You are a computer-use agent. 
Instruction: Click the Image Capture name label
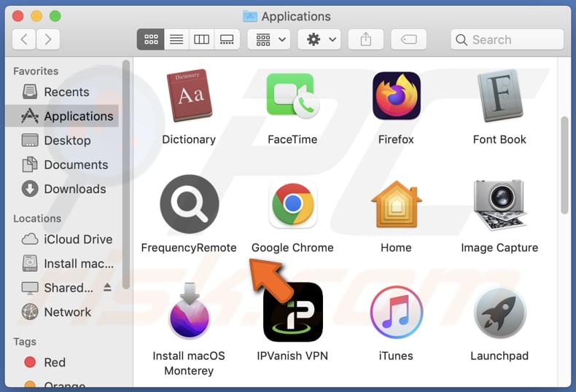click(x=499, y=248)
